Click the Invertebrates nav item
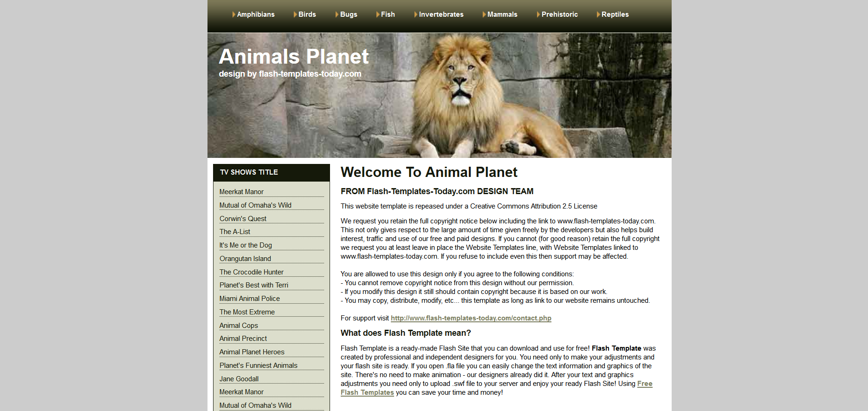The image size is (868, 411). click(440, 14)
